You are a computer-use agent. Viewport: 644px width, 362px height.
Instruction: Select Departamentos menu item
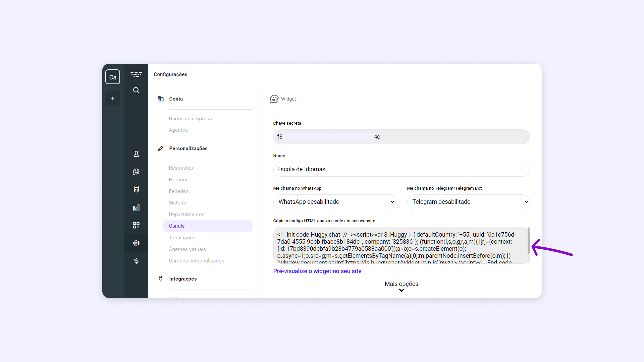pos(186,215)
